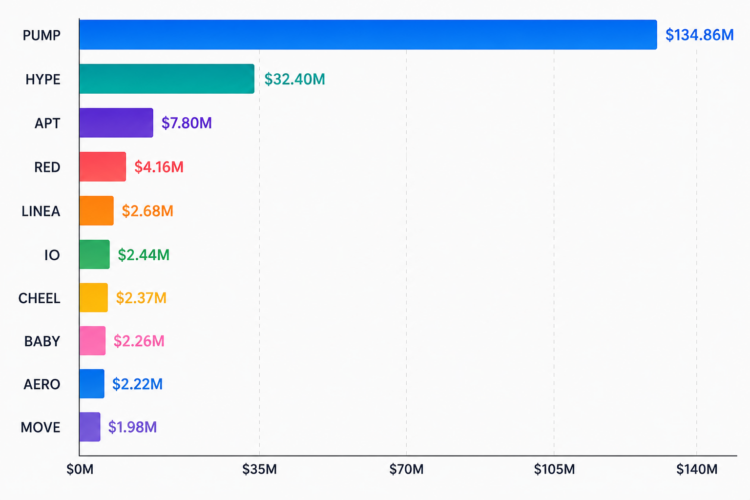
Task: Click the PUMP axis label
Action: pyautogui.click(x=42, y=35)
